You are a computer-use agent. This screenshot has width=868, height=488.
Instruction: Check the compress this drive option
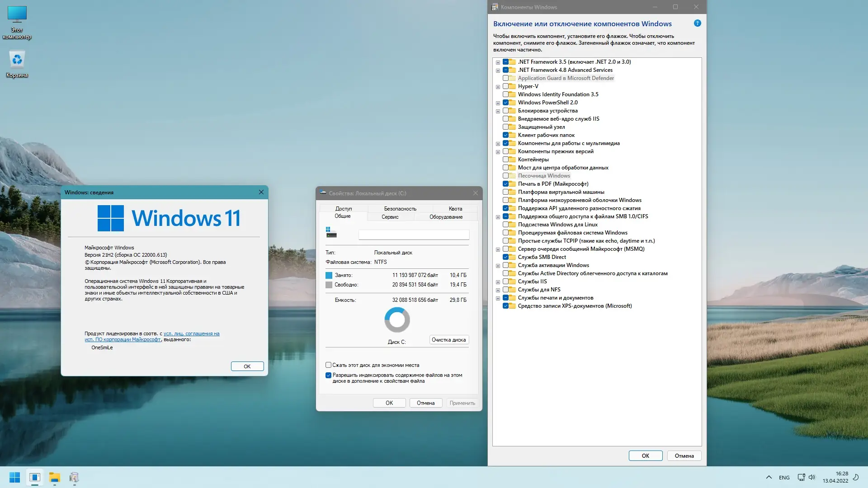329,365
